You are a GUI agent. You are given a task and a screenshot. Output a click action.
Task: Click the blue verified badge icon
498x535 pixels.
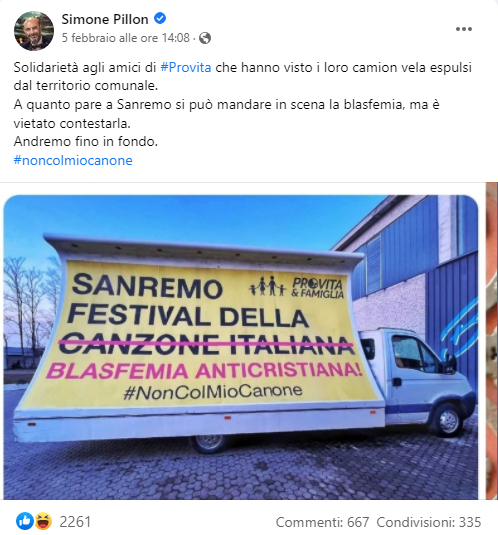[x=160, y=19]
